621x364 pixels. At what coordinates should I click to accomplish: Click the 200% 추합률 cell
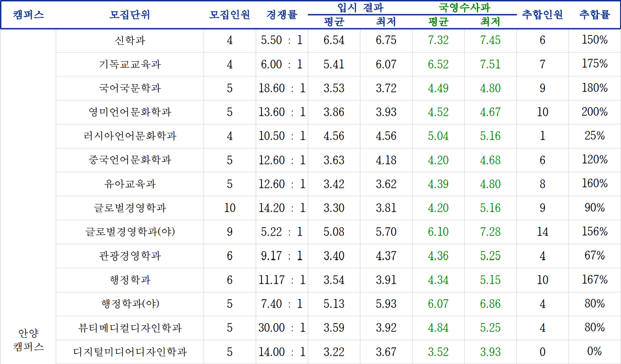pyautogui.click(x=595, y=112)
